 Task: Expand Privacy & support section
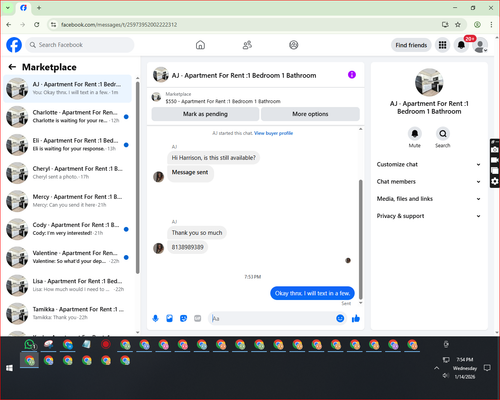(x=429, y=216)
